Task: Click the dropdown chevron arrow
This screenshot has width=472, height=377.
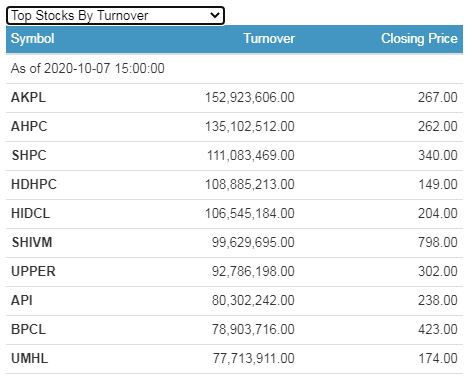Action: coord(215,15)
